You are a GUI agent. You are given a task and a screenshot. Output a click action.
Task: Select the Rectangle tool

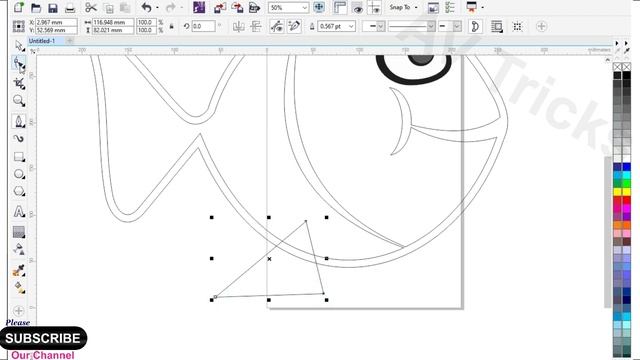coord(19,157)
